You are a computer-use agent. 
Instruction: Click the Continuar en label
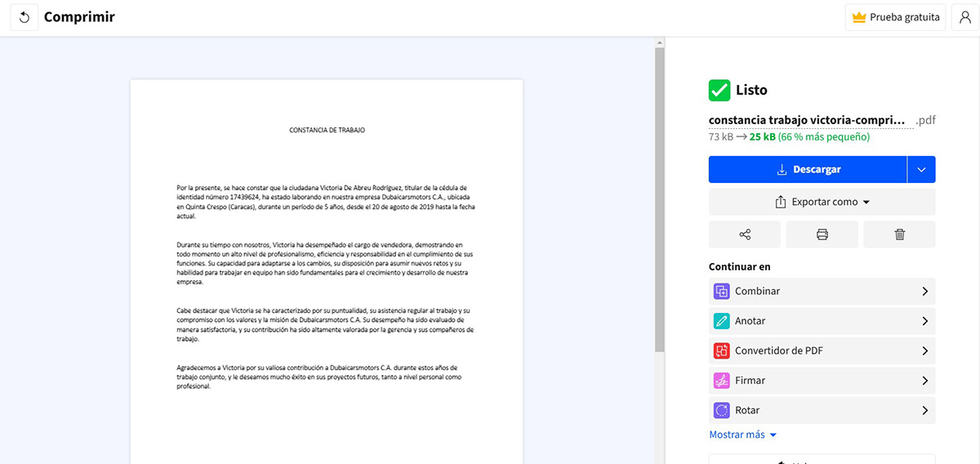pyautogui.click(x=740, y=266)
